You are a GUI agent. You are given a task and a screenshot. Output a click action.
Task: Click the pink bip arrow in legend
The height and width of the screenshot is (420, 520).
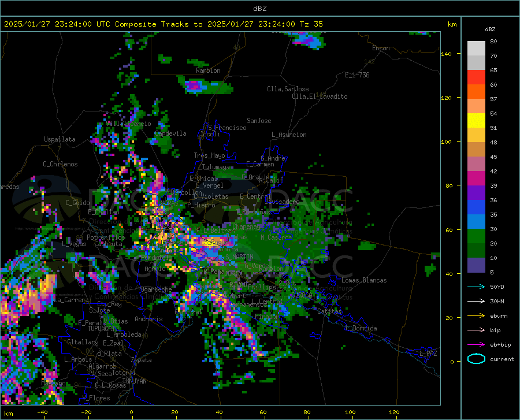[476, 330]
